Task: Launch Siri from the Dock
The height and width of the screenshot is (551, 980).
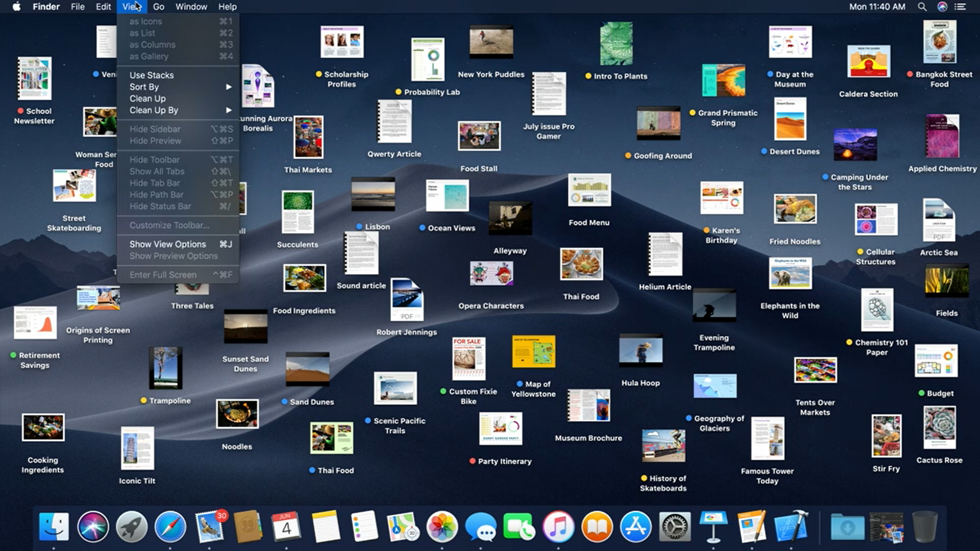Action: pos(93,527)
